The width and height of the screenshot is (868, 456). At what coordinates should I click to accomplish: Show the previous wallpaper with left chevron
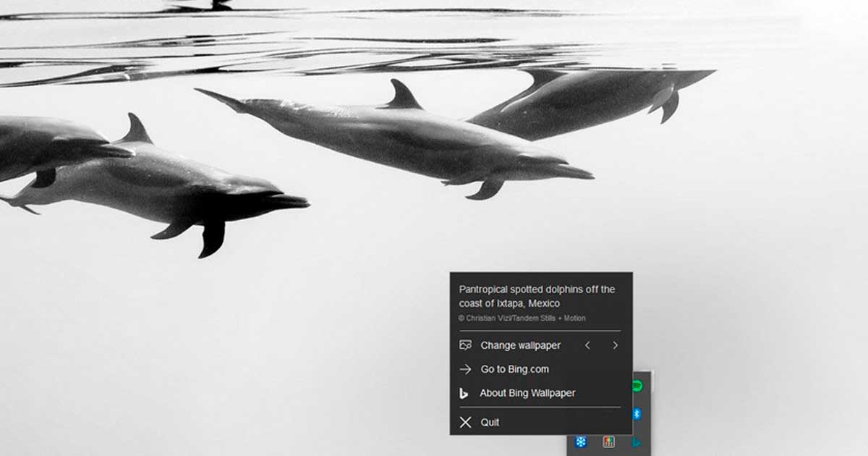click(x=587, y=345)
